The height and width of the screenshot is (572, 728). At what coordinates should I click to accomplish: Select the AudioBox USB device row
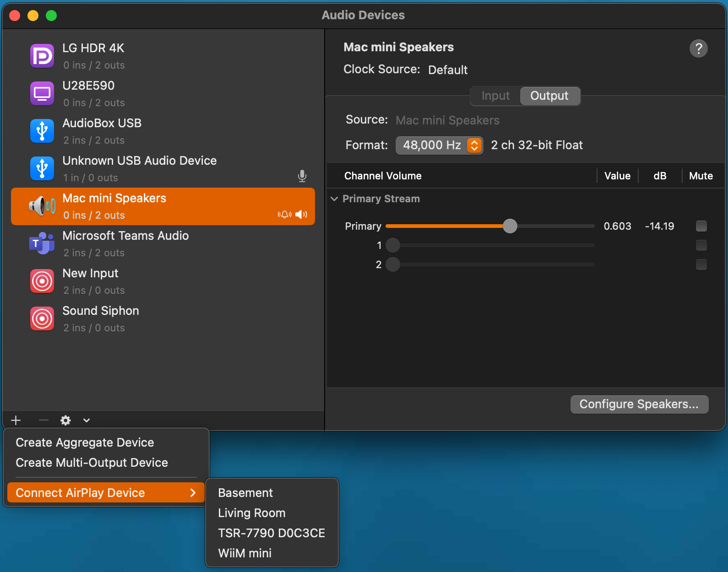click(163, 131)
